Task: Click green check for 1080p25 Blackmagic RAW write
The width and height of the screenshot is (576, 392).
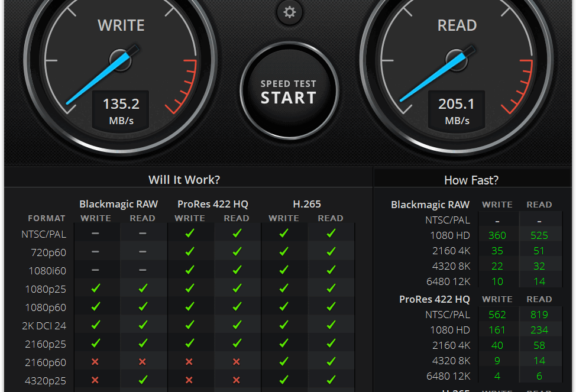Action: [96, 289]
